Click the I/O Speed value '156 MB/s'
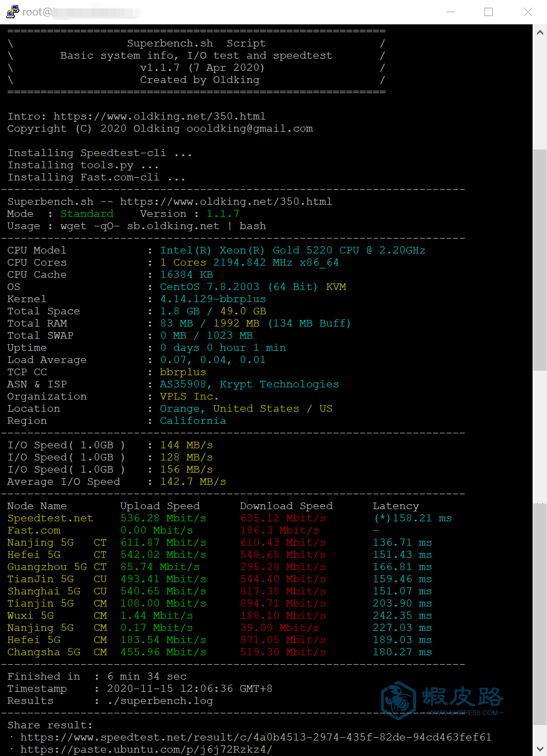The image size is (547, 756). coord(187,469)
